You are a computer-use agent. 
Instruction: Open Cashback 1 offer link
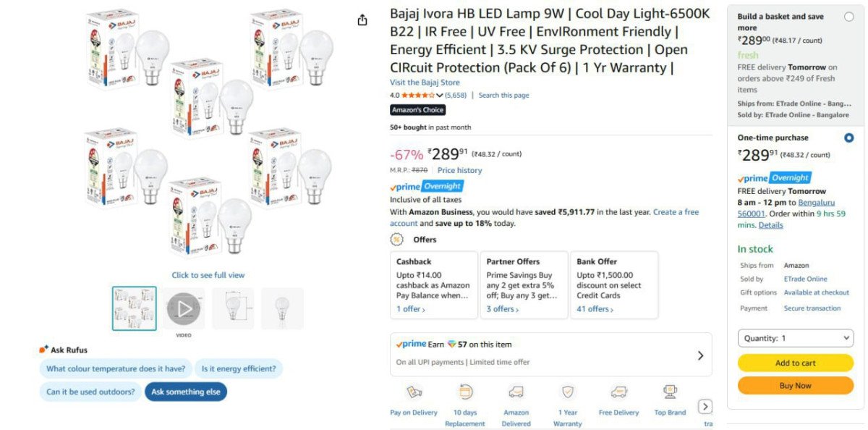point(410,309)
